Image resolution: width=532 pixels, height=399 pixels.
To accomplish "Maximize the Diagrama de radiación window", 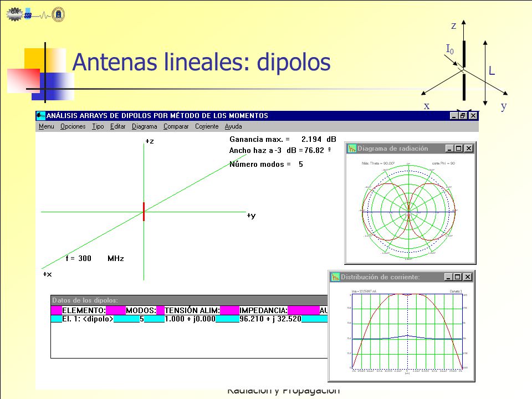I will (x=459, y=149).
